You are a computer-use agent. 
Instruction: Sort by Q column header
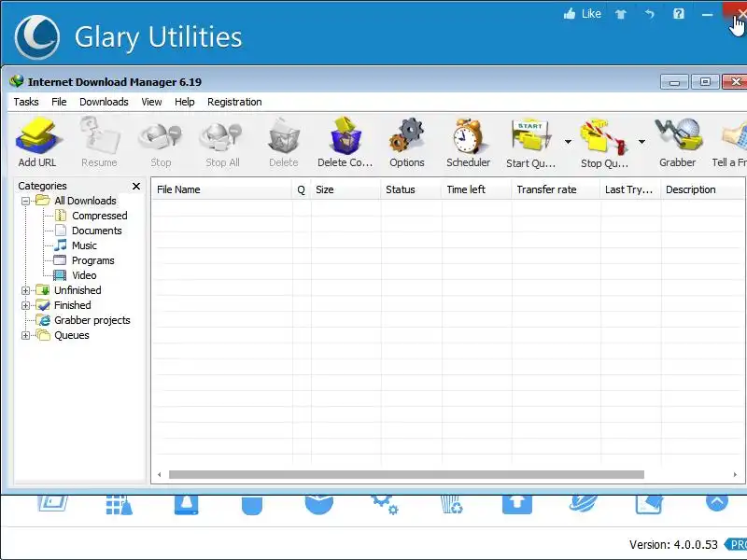click(x=301, y=189)
